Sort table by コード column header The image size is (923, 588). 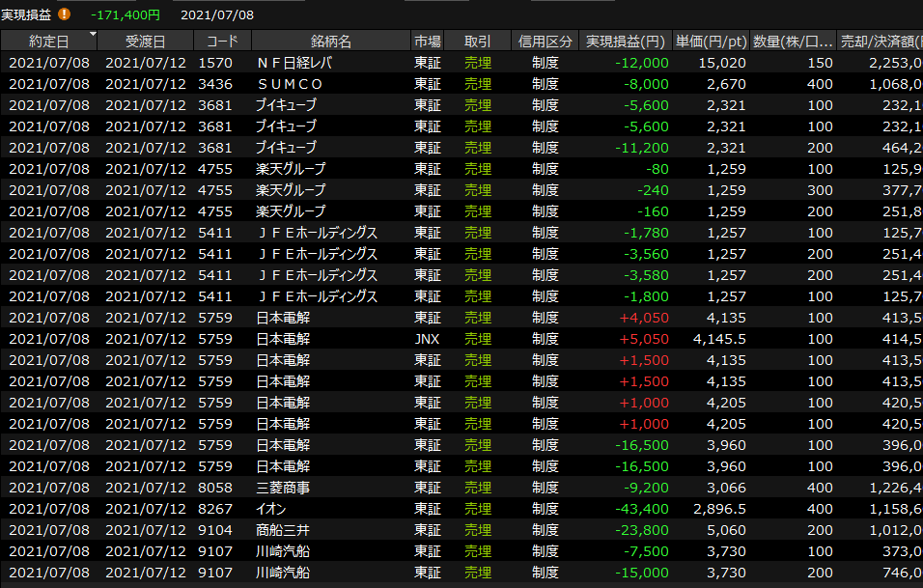coord(222,42)
